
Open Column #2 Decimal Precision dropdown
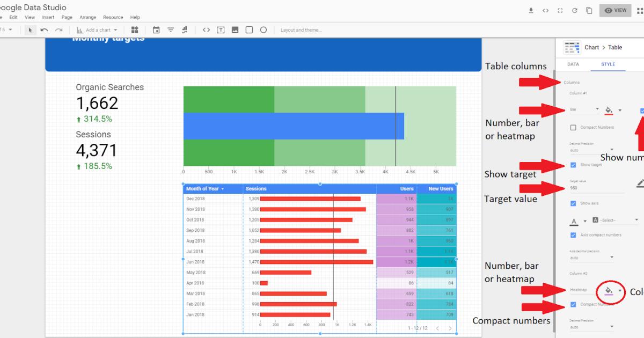pos(592,327)
